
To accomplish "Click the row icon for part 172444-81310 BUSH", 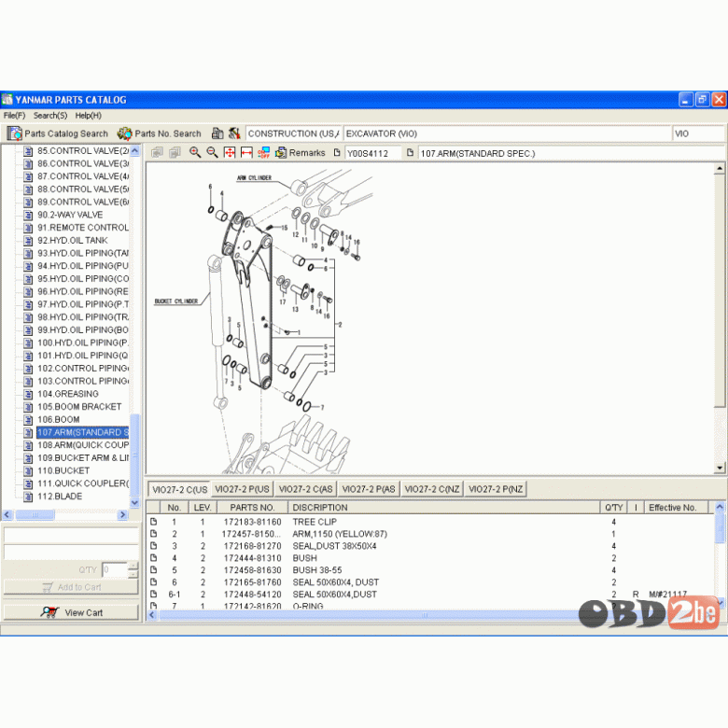I will click(x=154, y=558).
